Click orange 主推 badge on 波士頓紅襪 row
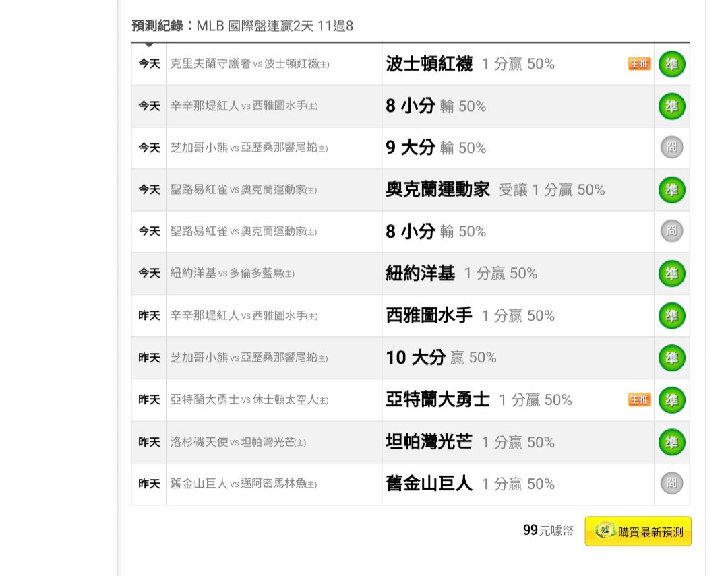 639,64
